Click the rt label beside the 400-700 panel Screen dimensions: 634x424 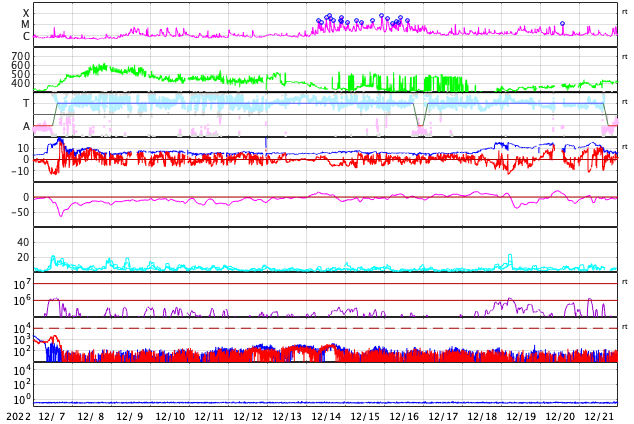click(625, 57)
